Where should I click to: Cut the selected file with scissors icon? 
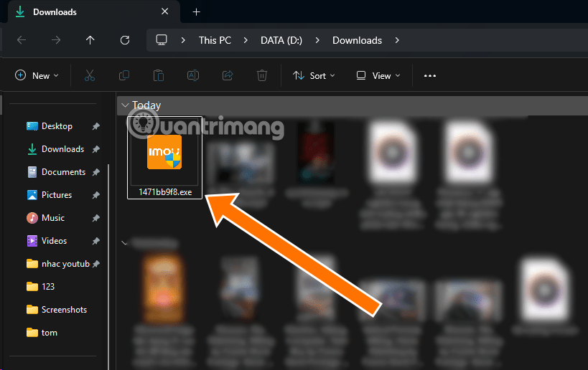(x=90, y=75)
